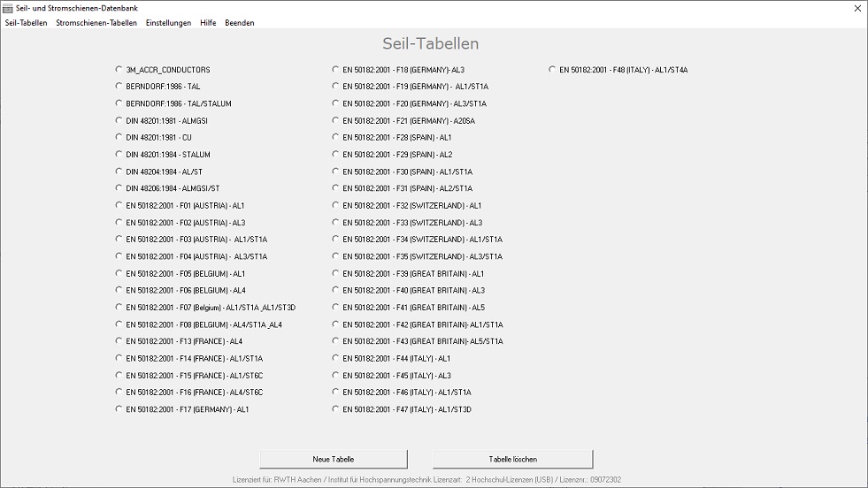The width and height of the screenshot is (868, 488).
Task: Choose F17 (GERMANY) - AL1 table
Action: coord(119,409)
